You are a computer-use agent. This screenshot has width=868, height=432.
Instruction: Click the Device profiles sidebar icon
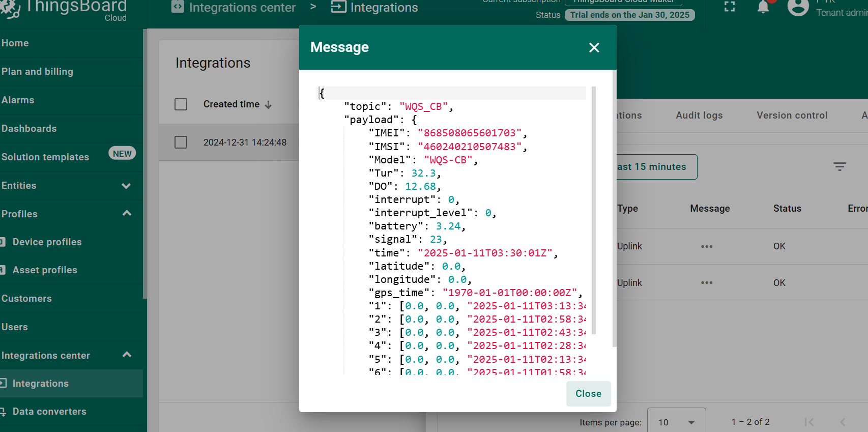3,242
